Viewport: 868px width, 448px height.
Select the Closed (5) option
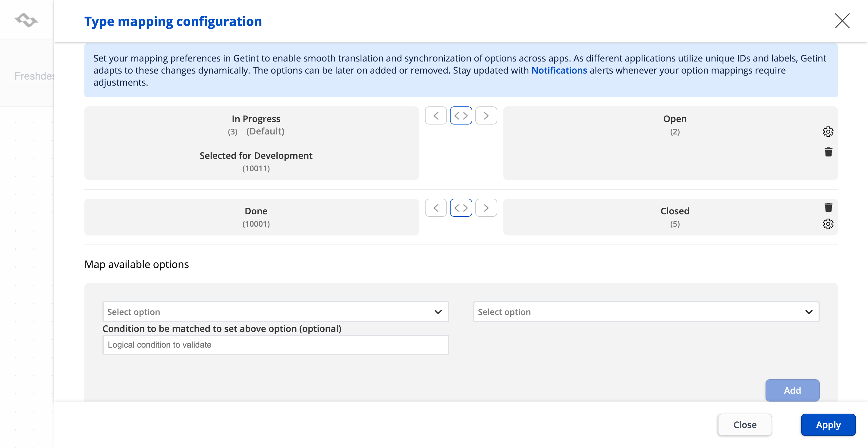[675, 217]
